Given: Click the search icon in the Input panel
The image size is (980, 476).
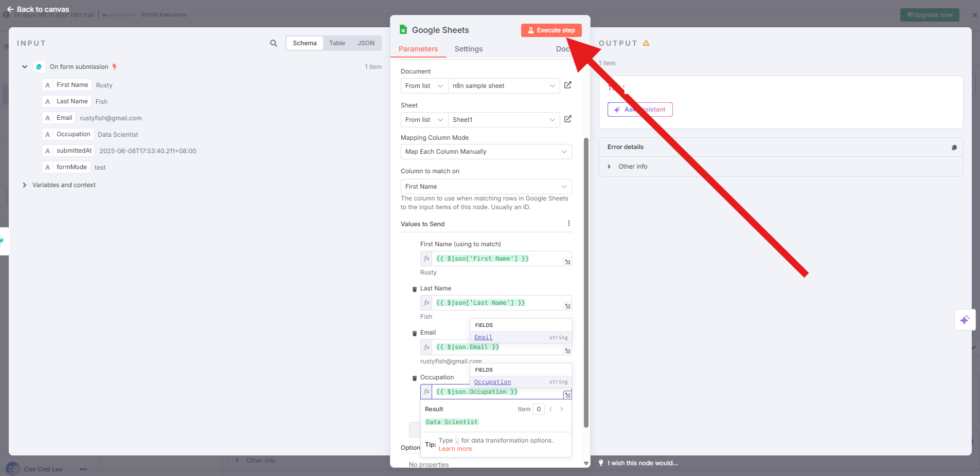Looking at the screenshot, I should click(x=273, y=43).
